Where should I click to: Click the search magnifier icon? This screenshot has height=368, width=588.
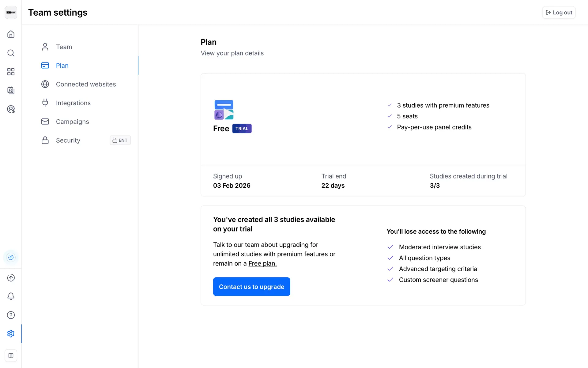pyautogui.click(x=11, y=53)
